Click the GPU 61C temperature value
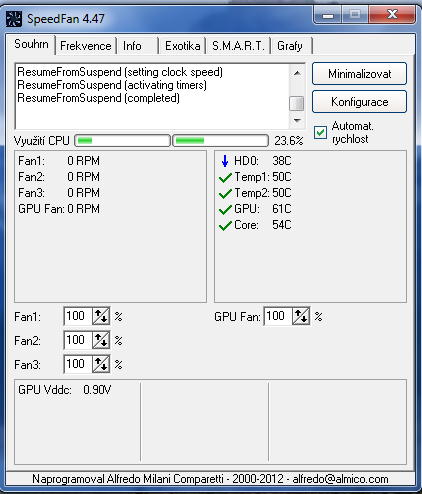Screen dimensions: 422x494 click(x=282, y=209)
